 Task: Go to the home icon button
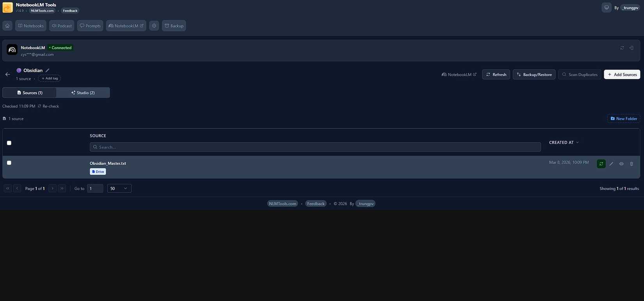pos(7,26)
